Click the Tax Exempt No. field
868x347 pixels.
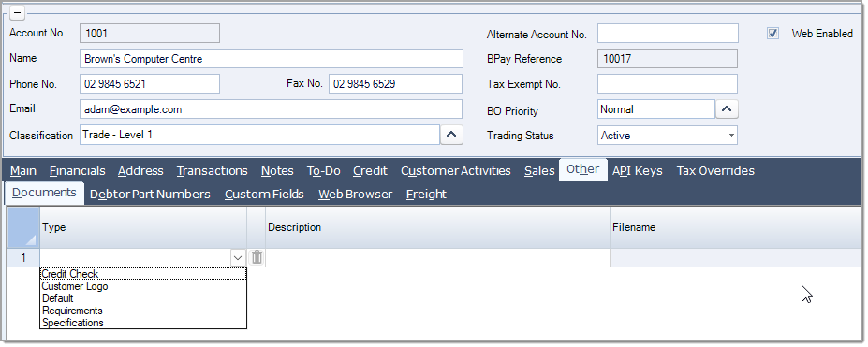tap(668, 84)
